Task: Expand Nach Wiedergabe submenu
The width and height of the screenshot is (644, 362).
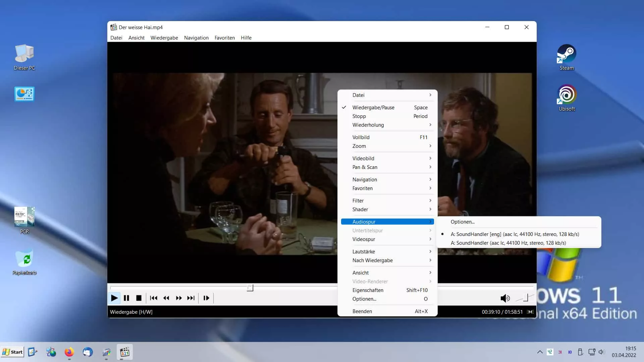Action: pyautogui.click(x=387, y=260)
